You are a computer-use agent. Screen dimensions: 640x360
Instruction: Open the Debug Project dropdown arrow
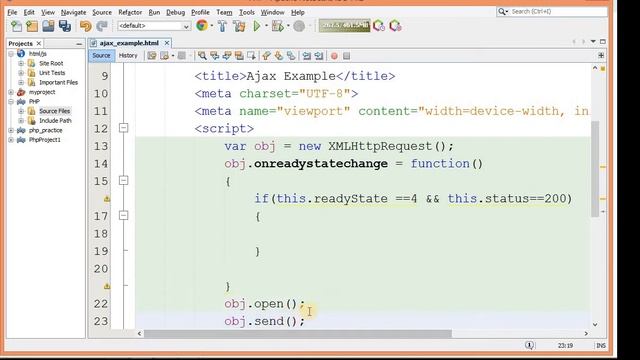pos(288,26)
